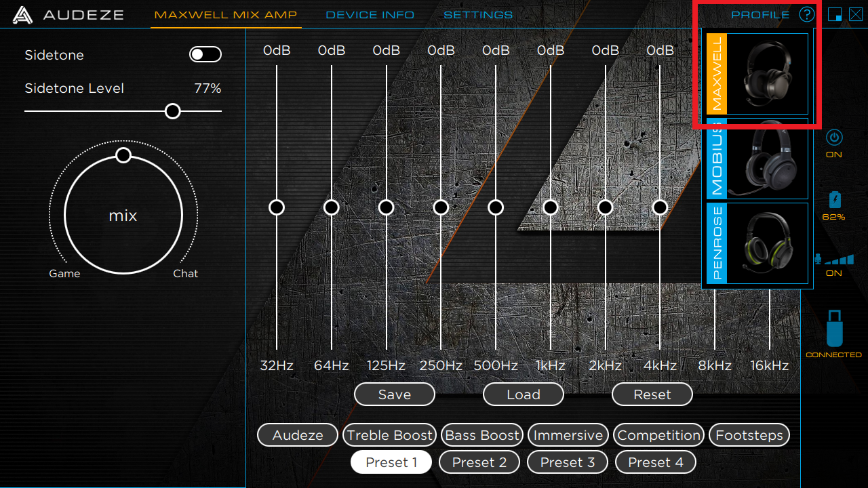
Task: Adjust the Sidetone Level slider handle
Action: [173, 111]
